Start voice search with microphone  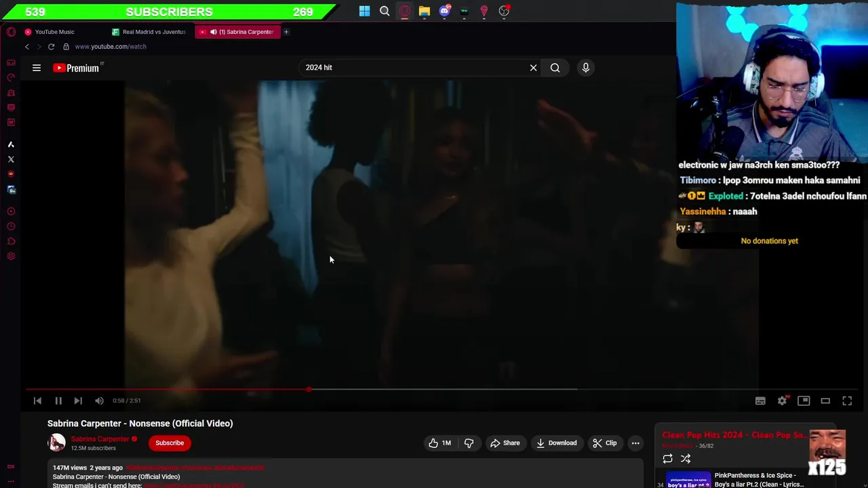pos(586,68)
